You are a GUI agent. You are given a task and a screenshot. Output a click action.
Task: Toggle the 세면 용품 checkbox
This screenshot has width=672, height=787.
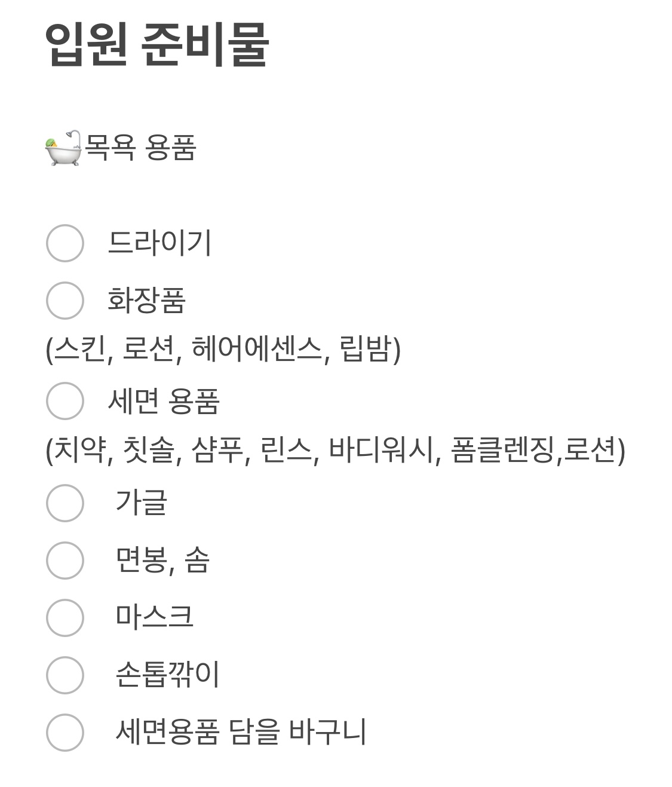(x=65, y=401)
